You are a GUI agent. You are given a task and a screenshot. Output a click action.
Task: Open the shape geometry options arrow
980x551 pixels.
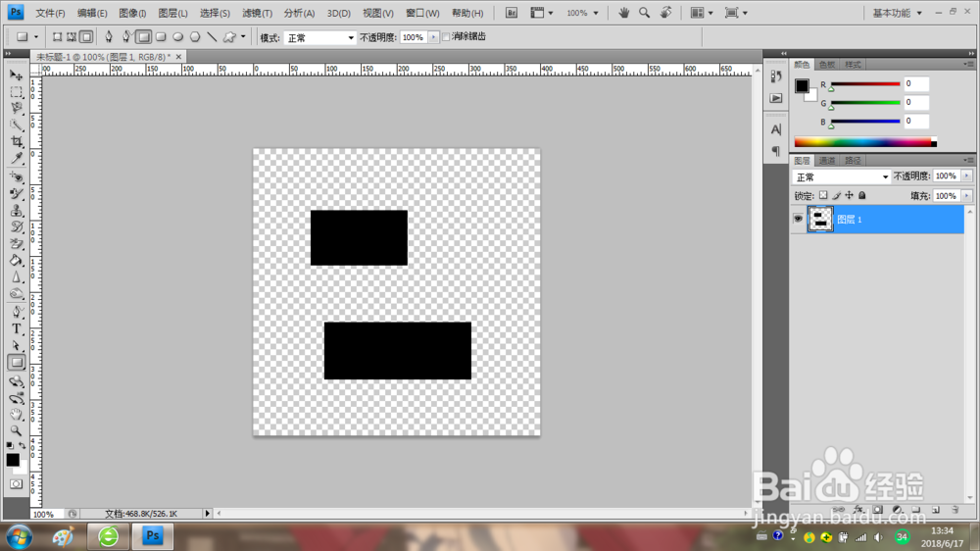244,37
